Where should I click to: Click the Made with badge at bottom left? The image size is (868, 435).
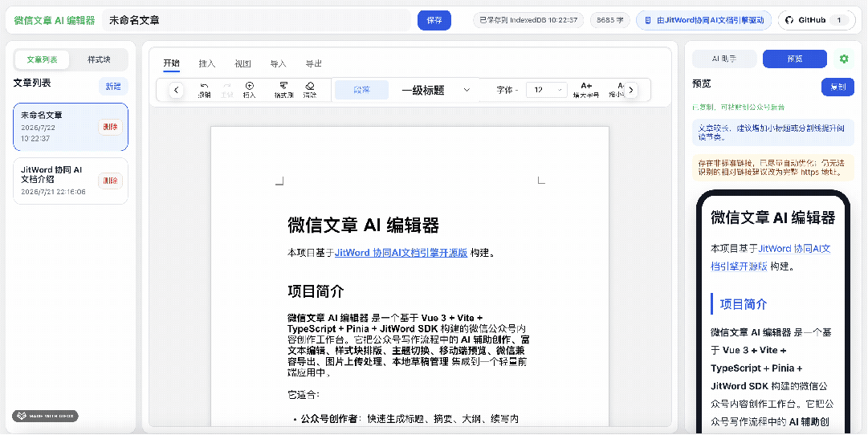46,416
